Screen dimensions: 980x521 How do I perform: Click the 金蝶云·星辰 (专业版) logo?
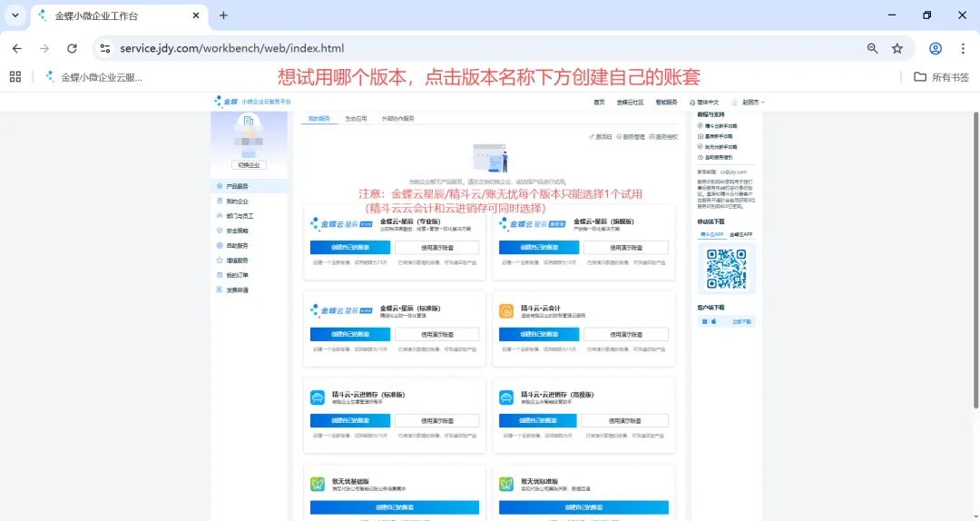click(341, 224)
